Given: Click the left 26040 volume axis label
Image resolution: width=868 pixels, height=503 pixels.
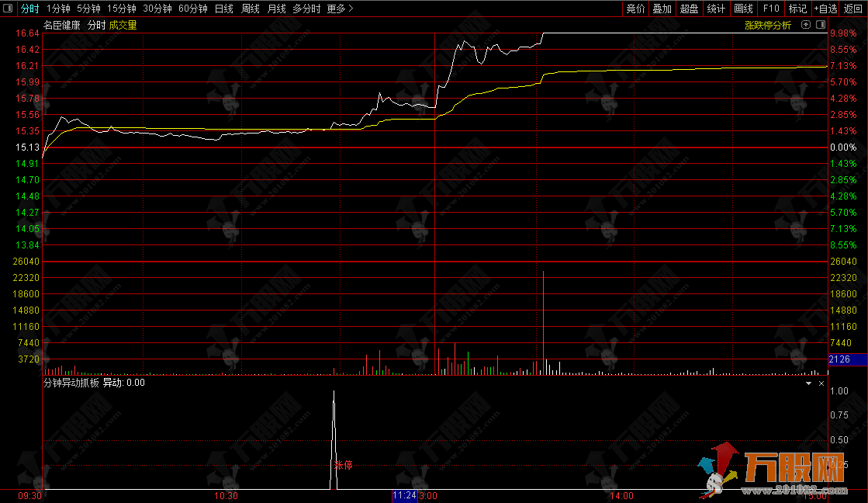Looking at the screenshot, I should (x=26, y=262).
